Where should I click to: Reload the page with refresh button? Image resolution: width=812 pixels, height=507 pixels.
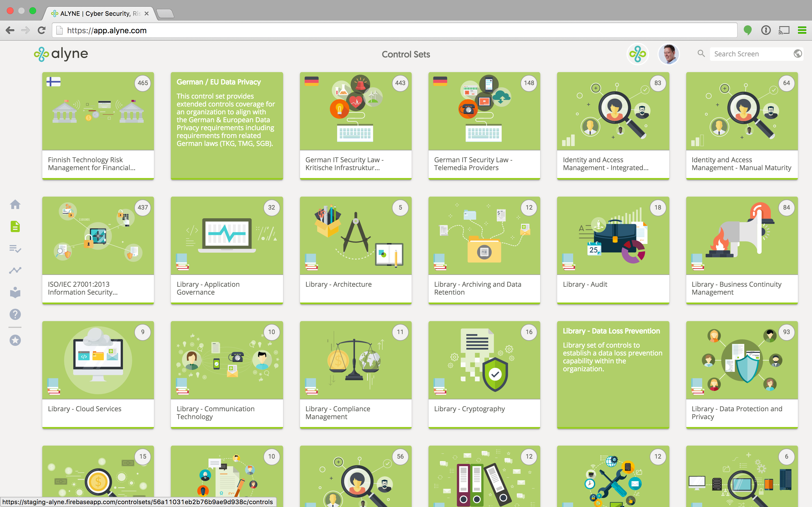(x=42, y=30)
